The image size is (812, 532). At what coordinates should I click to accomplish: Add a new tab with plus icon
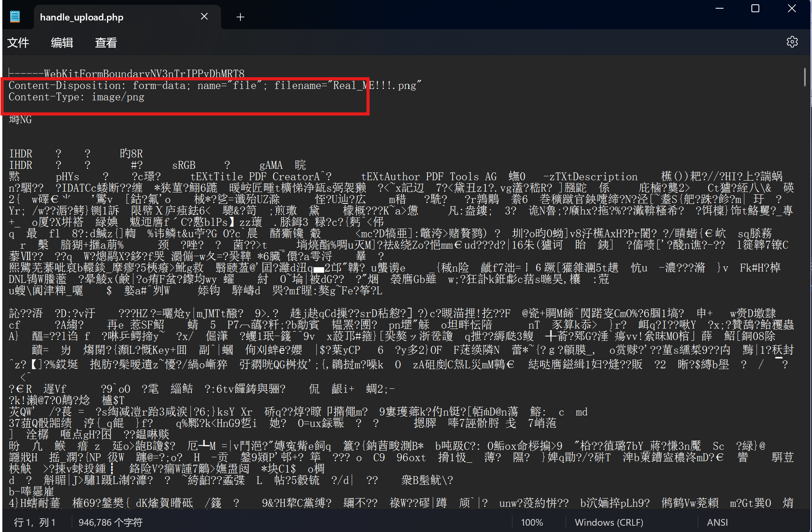point(240,17)
